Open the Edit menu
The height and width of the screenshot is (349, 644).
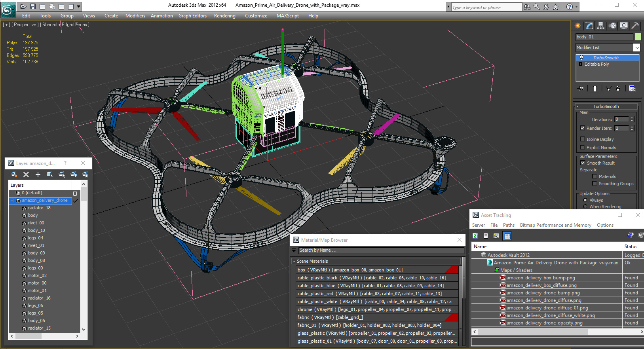26,16
